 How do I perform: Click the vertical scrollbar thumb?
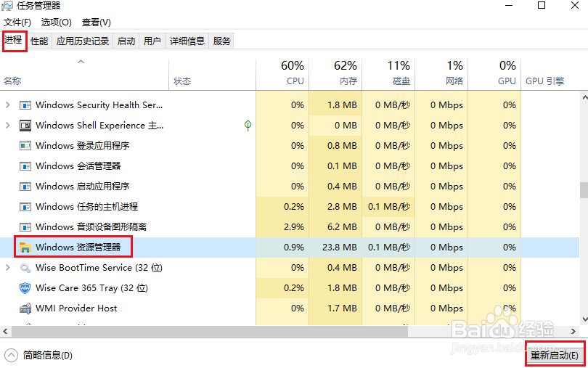[x=584, y=190]
